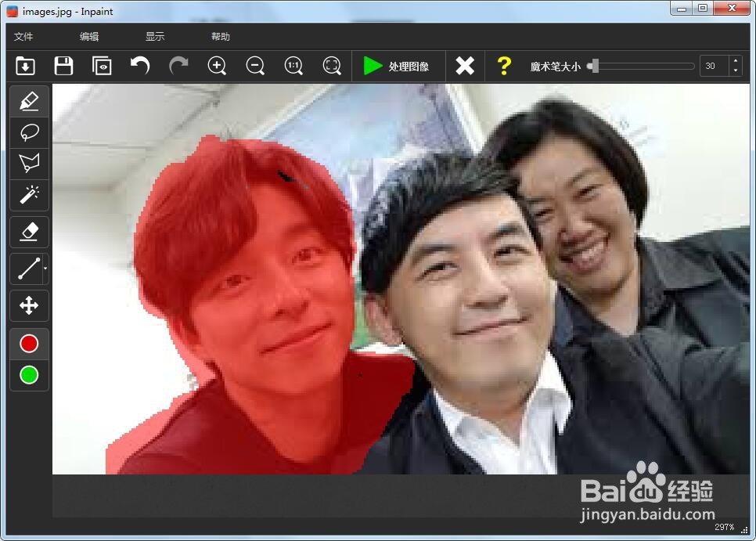
Task: Undo the last mask stroke
Action: pyautogui.click(x=139, y=66)
